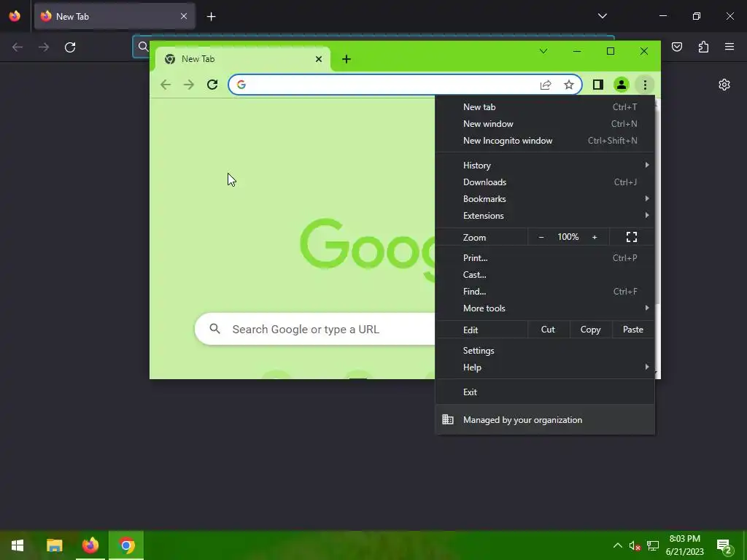
Task: Click the Firefox View icon
Action: click(x=15, y=16)
